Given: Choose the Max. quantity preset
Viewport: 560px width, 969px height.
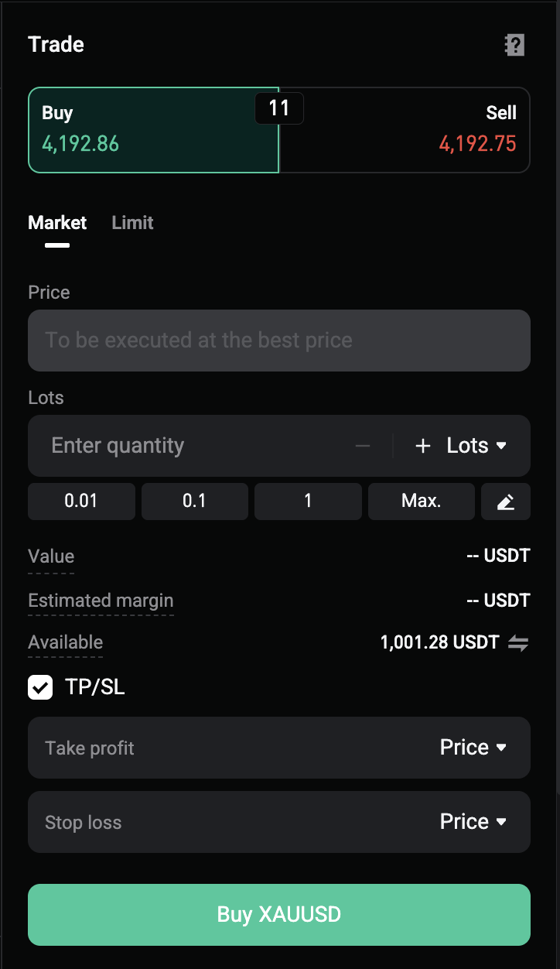Looking at the screenshot, I should tap(422, 502).
